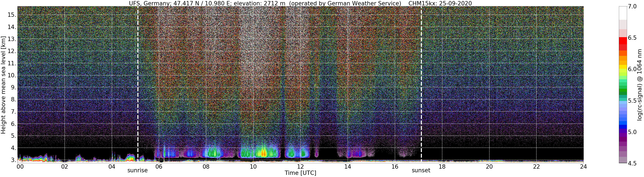The height and width of the screenshot is (177, 644).
Task: Click the 'CHM15kx: 25-09-2020' label
Action: point(440,3)
